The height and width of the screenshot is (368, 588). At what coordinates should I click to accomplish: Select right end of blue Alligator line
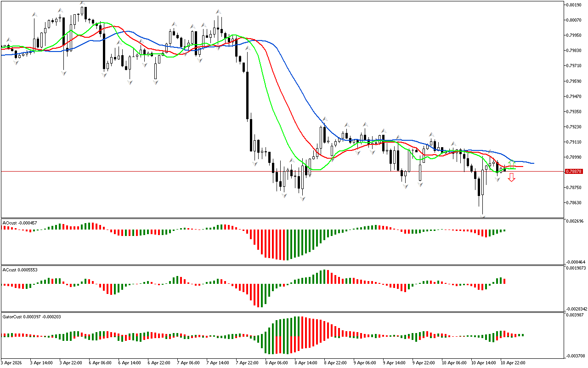click(533, 163)
